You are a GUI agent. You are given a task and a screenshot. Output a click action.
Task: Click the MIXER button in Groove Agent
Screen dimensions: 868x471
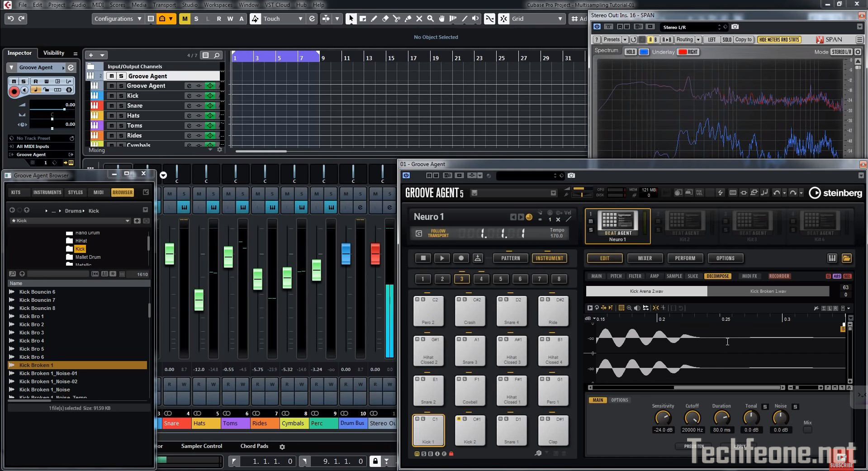(645, 258)
